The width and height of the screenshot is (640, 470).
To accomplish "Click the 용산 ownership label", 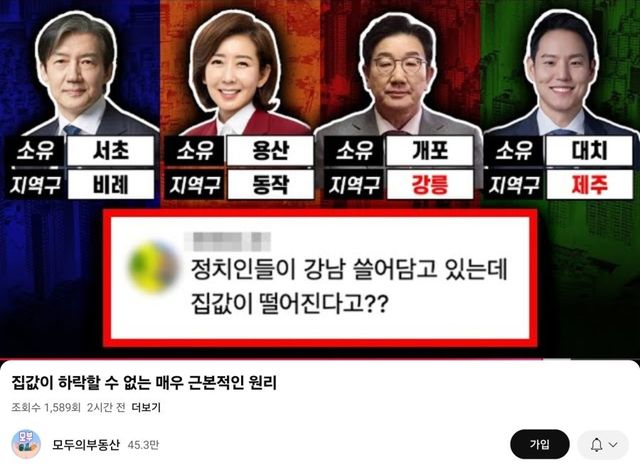I will [270, 151].
